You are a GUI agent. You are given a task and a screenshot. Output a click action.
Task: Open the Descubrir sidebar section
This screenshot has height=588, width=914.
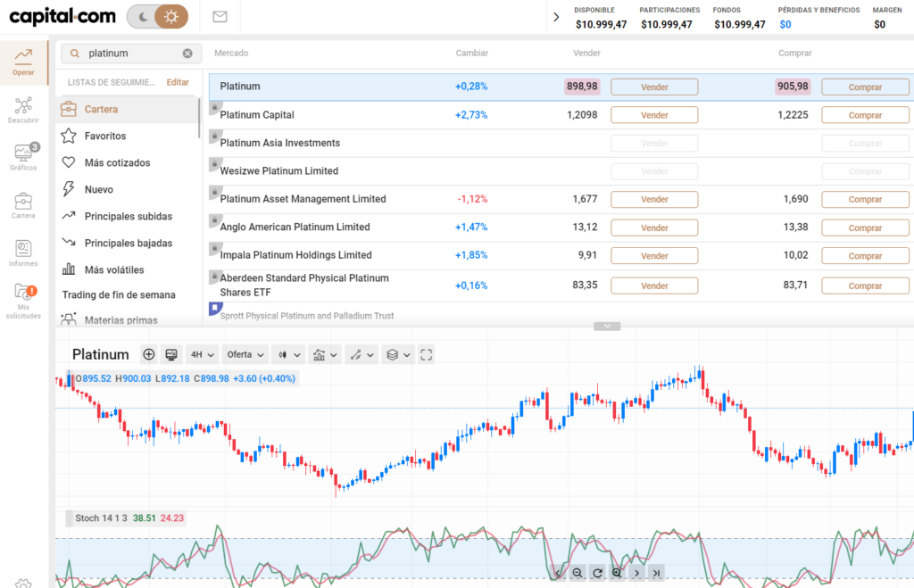[23, 110]
